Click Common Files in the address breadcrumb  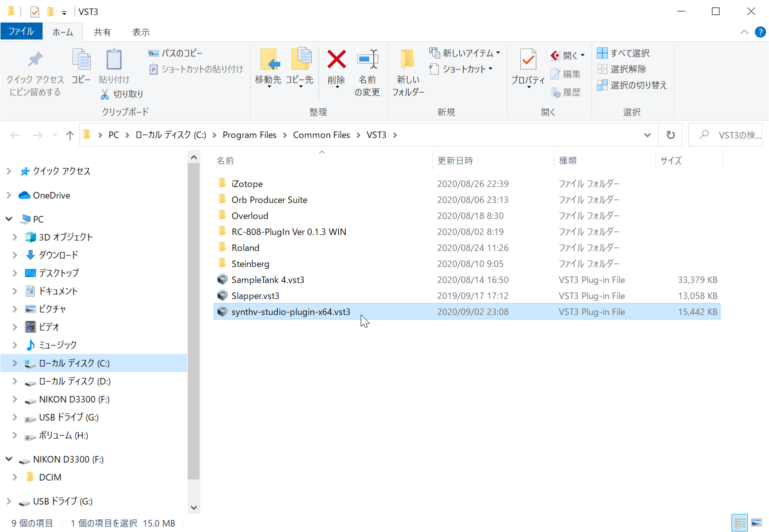pyautogui.click(x=322, y=135)
